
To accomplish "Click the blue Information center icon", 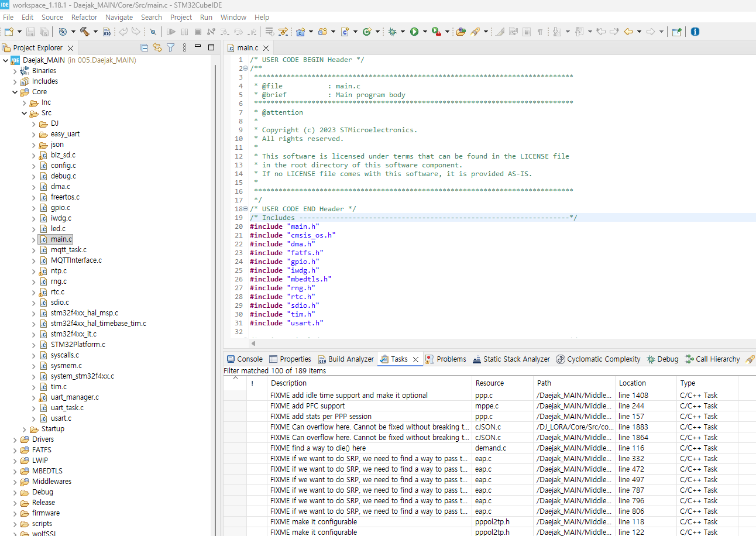I will click(695, 32).
